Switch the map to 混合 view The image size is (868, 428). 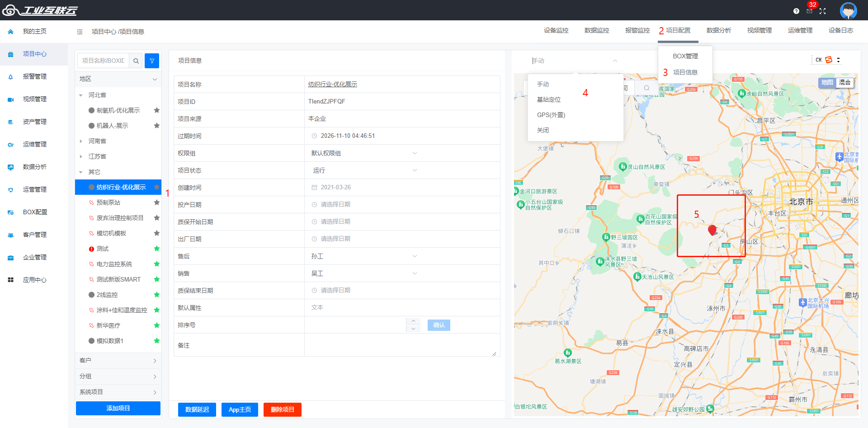click(x=844, y=82)
